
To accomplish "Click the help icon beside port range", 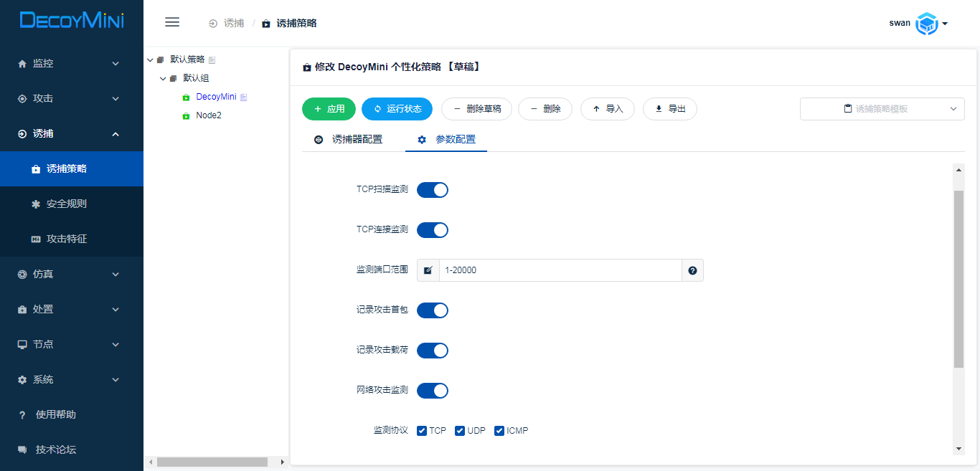I will click(692, 270).
